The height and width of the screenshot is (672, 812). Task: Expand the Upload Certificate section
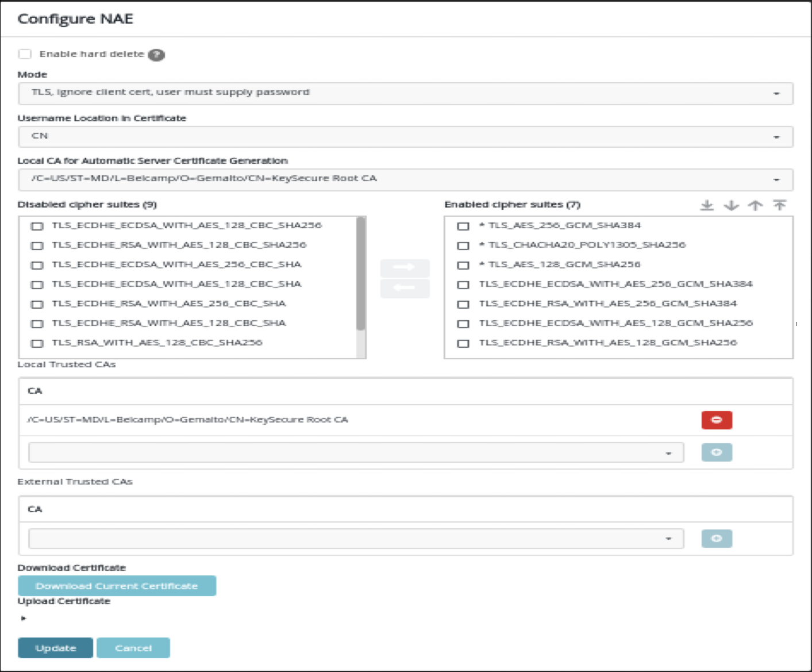(x=24, y=619)
